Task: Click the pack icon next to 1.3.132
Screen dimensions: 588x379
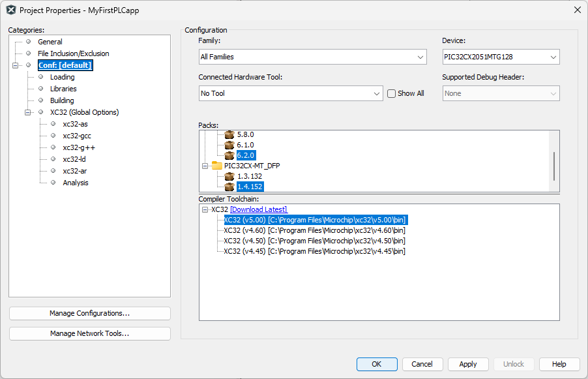Action: 229,176
